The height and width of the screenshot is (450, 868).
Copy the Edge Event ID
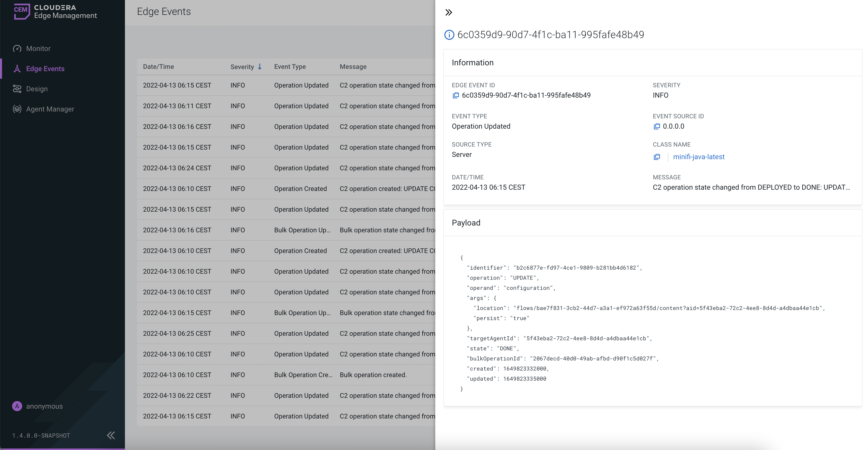[456, 95]
